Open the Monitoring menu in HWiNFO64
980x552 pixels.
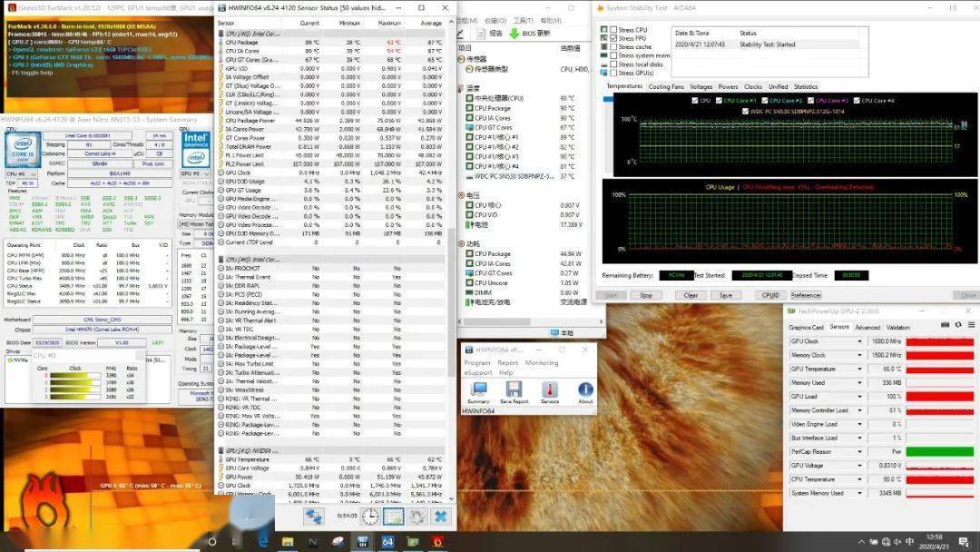(x=541, y=362)
